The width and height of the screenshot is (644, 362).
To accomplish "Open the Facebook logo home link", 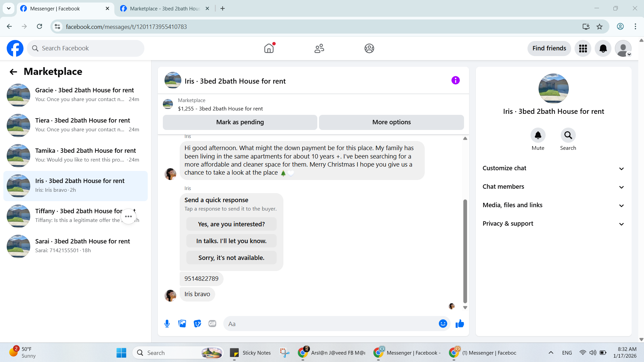I will click(x=15, y=48).
